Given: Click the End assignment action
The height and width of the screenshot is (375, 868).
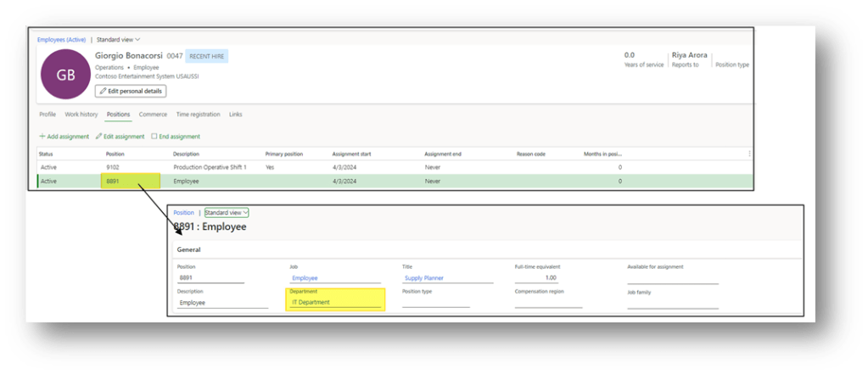Looking at the screenshot, I should [176, 136].
